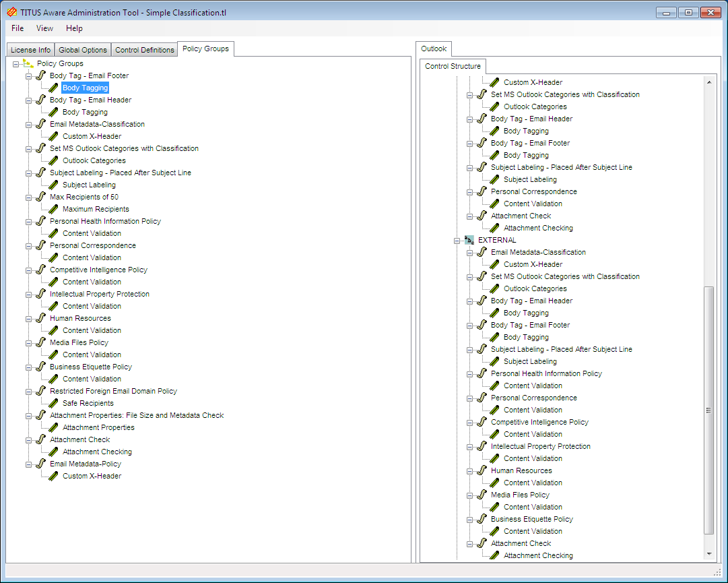Click the scroll icon for Subject Labeling policy in left panel
This screenshot has height=583, width=728.
click(x=41, y=173)
